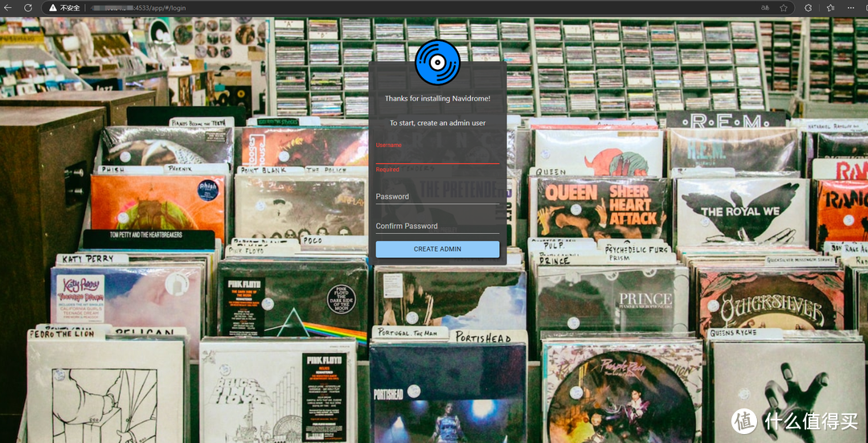
Task: Open the browser extensions icon
Action: 808,8
